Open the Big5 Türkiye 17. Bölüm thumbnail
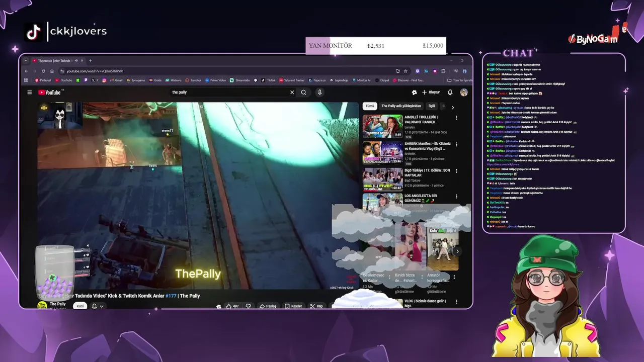 [382, 179]
